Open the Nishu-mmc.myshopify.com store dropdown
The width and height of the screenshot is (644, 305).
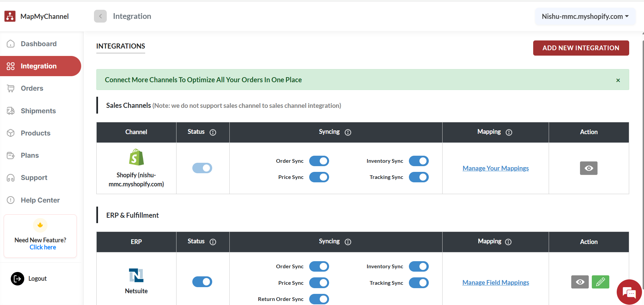pos(585,17)
